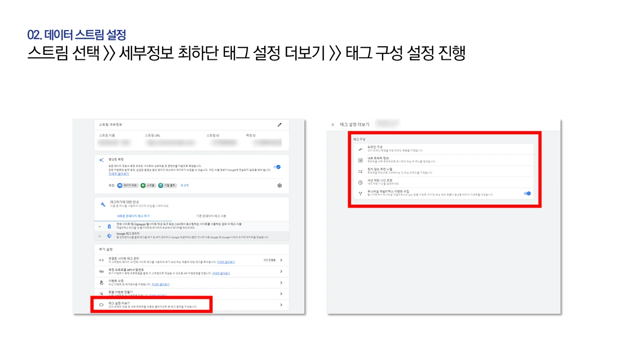Switch to the 기존 온페이지 태그 사용 tab
This screenshot has height=362, width=644.
coord(210,216)
